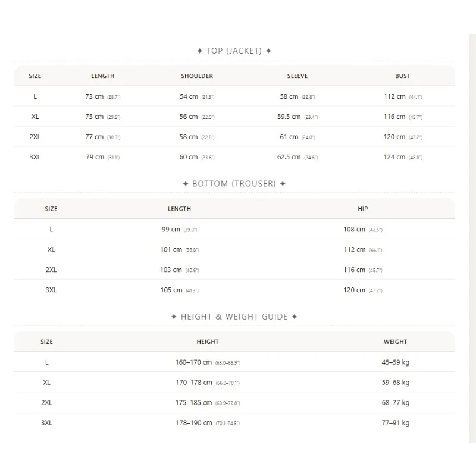
Task: Click the HIP column header in trouser table
Action: coord(363,209)
